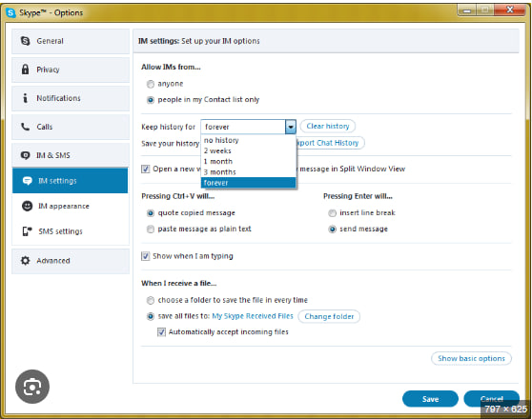Viewport: 532px width, 419px height.
Task: Select choose a folder every time option
Action: point(151,300)
